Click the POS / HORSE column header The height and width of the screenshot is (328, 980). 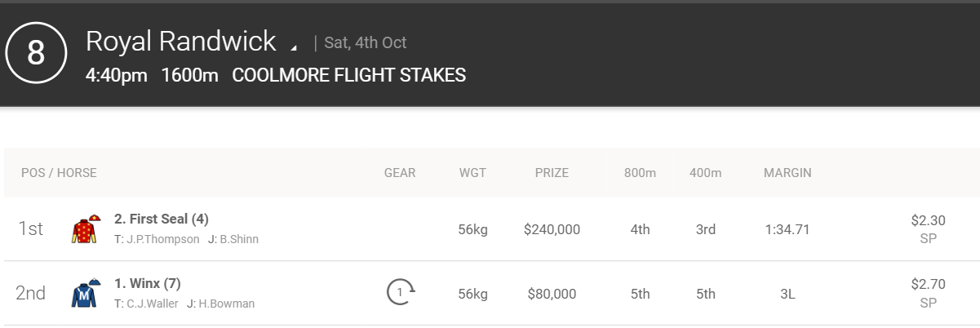59,173
